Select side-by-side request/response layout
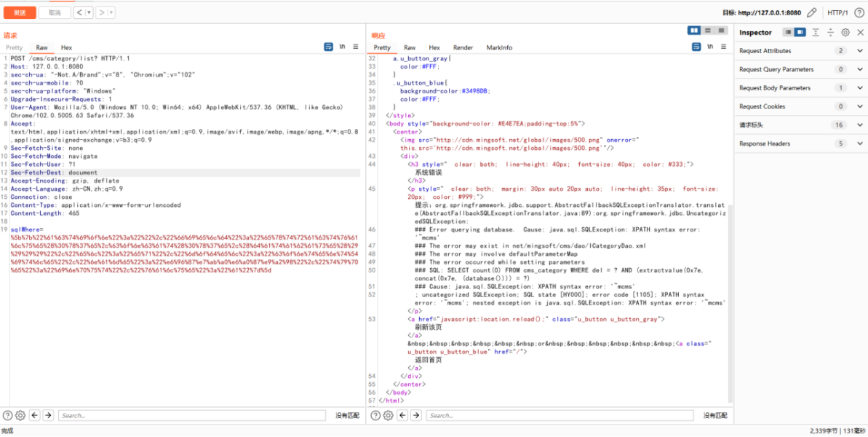The height and width of the screenshot is (437, 868). tap(694, 31)
